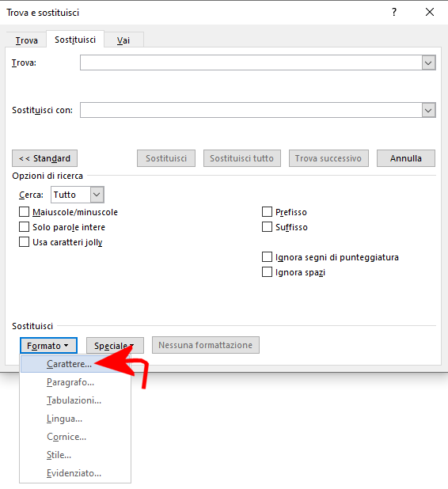The image size is (448, 489).
Task: Click inside the Trova text field
Action: click(251, 63)
